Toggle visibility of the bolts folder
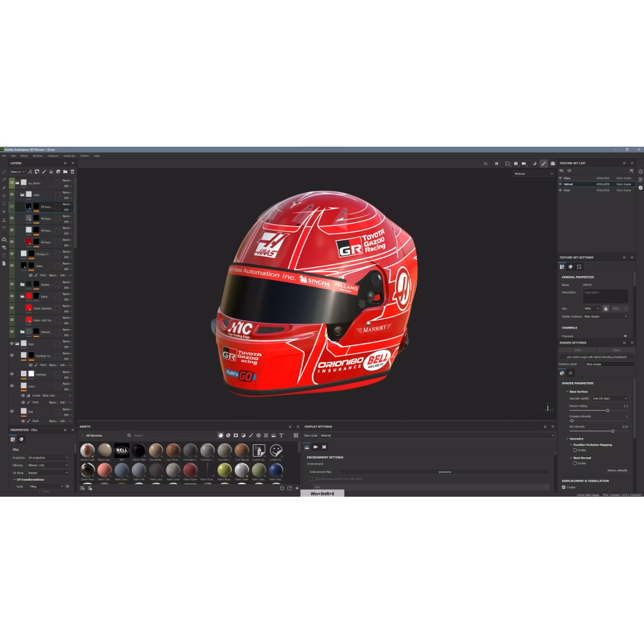 [x=12, y=194]
